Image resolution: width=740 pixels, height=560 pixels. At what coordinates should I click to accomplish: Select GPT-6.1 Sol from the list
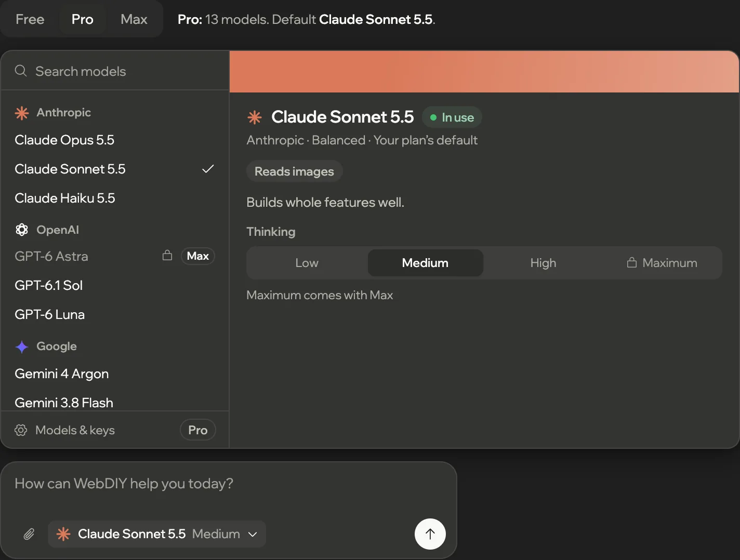click(x=115, y=285)
